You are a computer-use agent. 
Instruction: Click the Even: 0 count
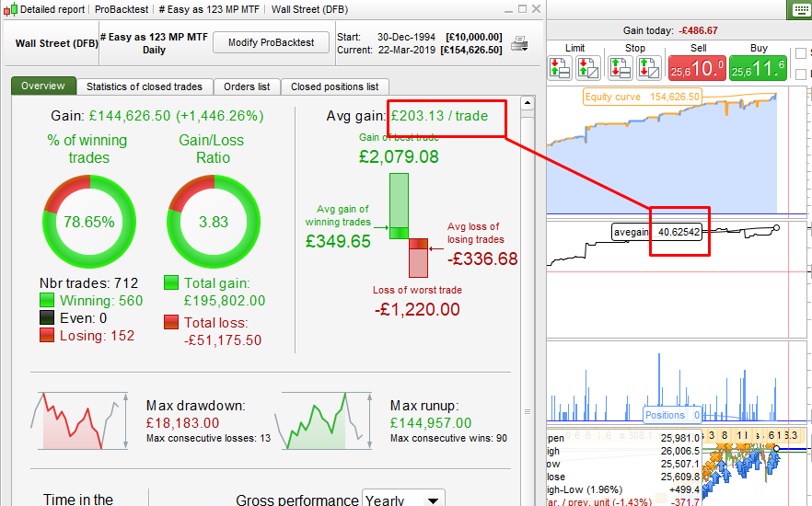pos(84,317)
